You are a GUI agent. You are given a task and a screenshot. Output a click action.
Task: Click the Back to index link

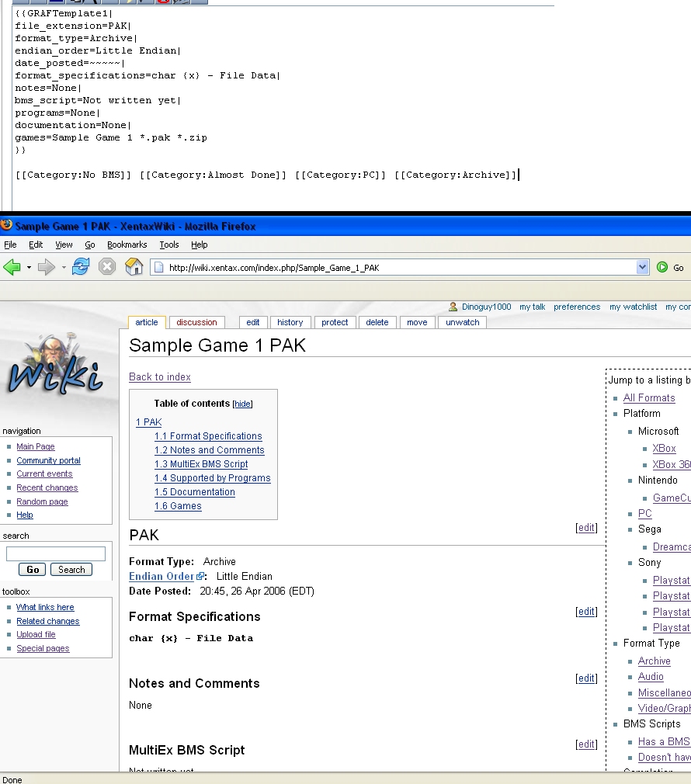pyautogui.click(x=160, y=377)
